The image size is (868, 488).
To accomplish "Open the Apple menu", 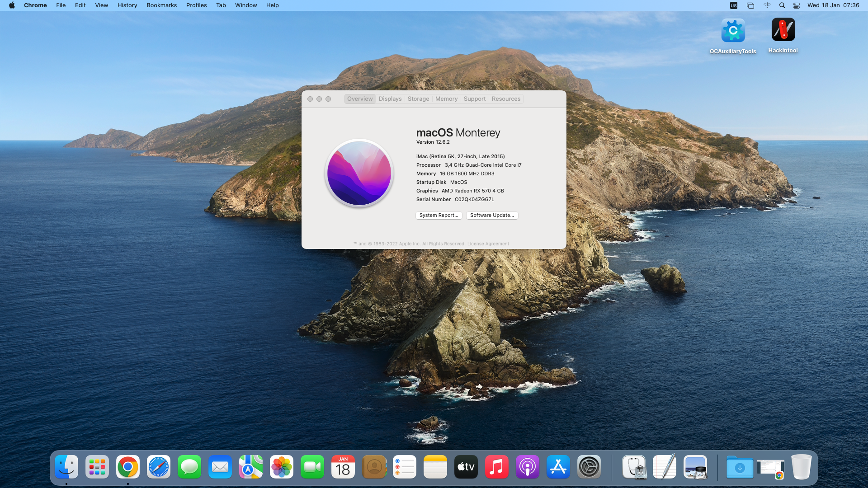I will coord(12,5).
